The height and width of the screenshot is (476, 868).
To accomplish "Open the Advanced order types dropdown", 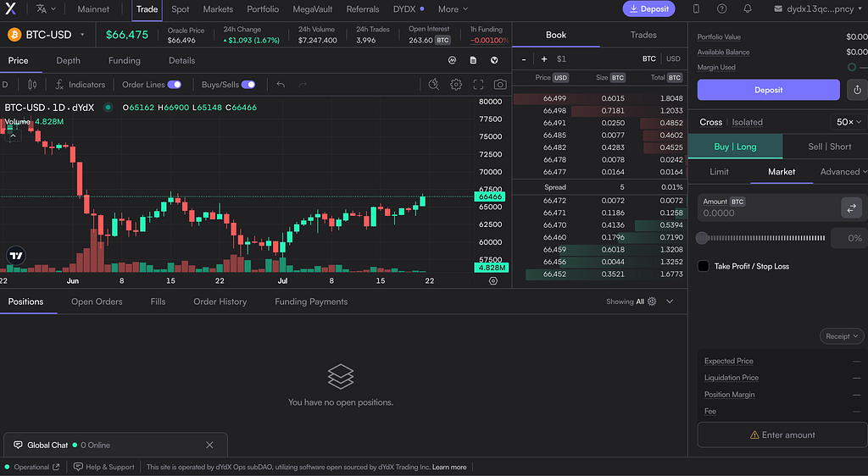I will pos(843,172).
